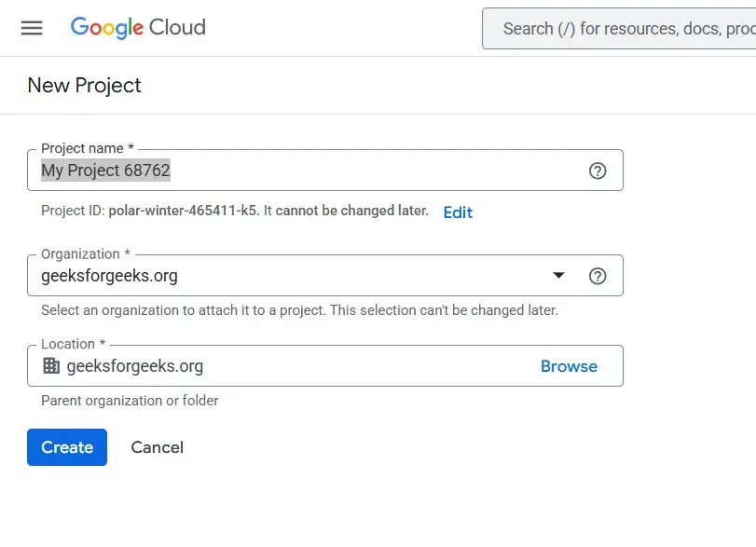
Task: Click the "Location *" field label
Action: [73, 345]
